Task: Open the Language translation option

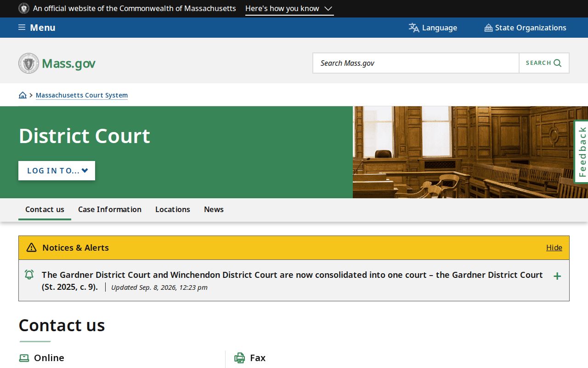Action: [433, 28]
